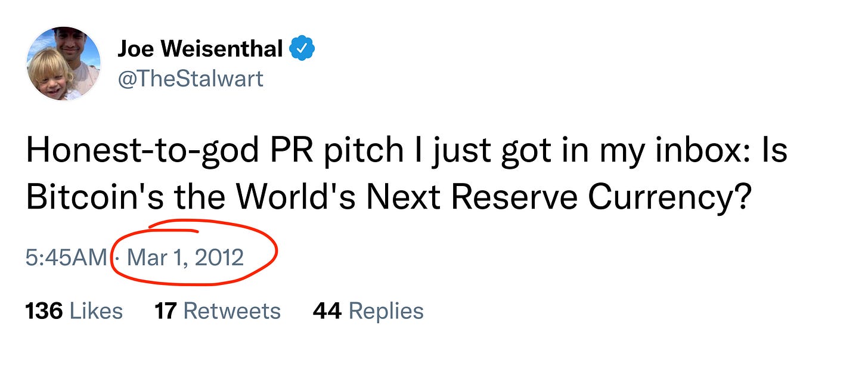Open the Joe Weisenthal display name
868x375 pixels.
tap(200, 49)
